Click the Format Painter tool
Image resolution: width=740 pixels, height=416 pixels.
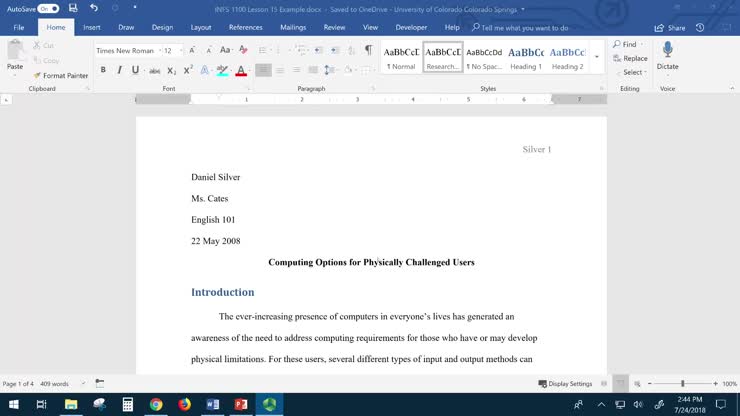pyautogui.click(x=60, y=75)
